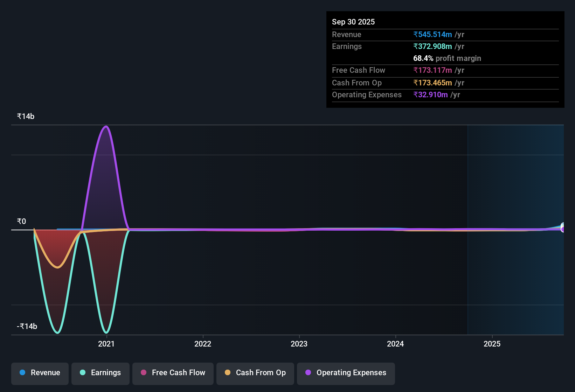This screenshot has height=392, width=575.
Task: Toggle the Cash From Op legend button
Action: point(255,373)
